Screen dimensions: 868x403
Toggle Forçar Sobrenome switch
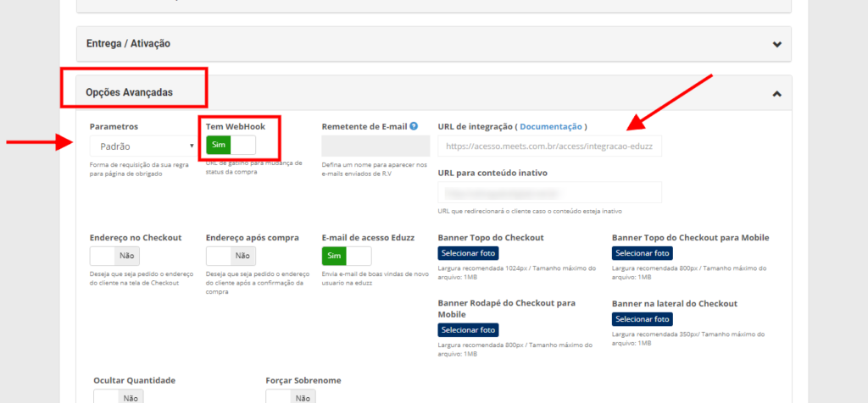click(x=291, y=396)
